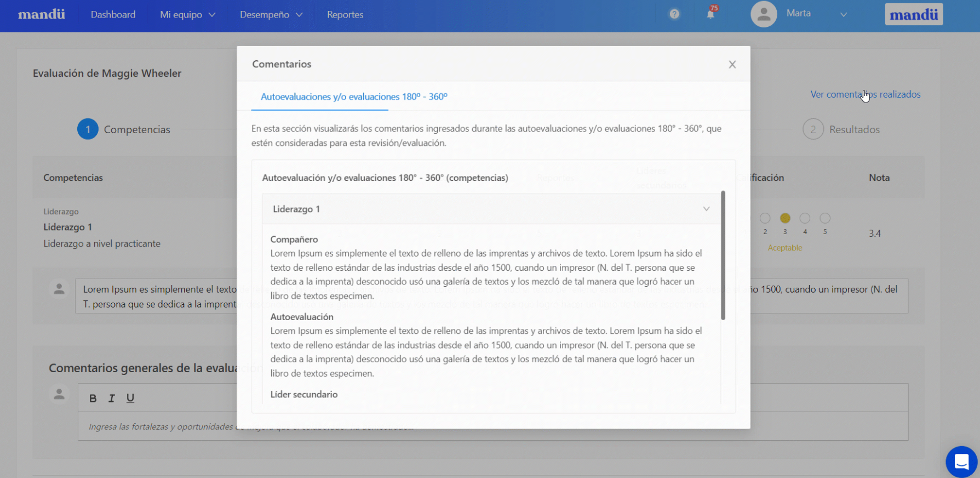This screenshot has width=980, height=478.
Task: Open the chat support widget
Action: point(961,462)
